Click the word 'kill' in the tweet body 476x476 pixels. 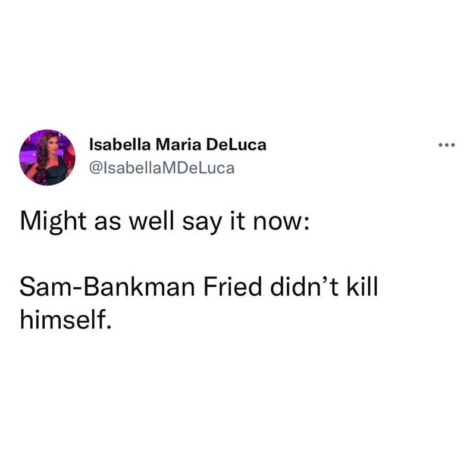tap(362, 286)
